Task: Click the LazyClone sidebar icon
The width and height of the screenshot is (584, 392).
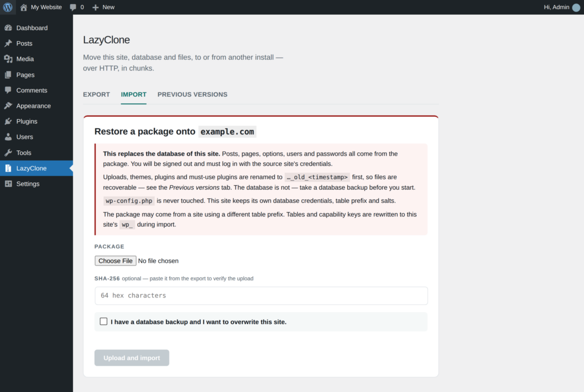Action: [x=8, y=169]
